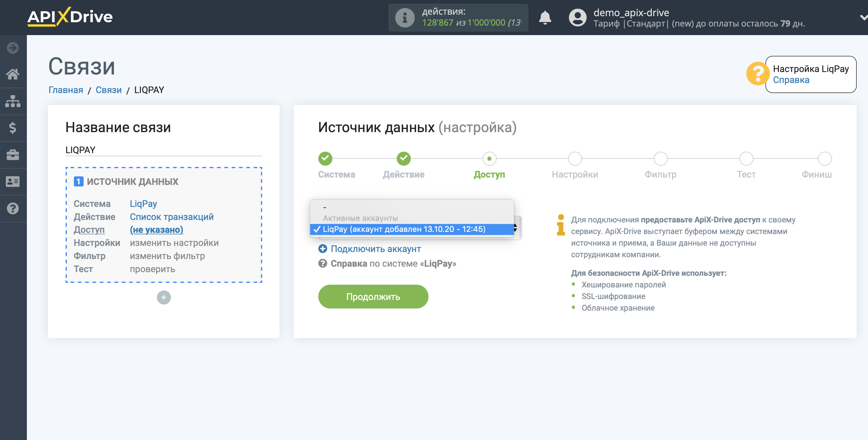The image size is (868, 440).
Task: Select LiqPay account added 13.10.20 option
Action: pyautogui.click(x=412, y=229)
